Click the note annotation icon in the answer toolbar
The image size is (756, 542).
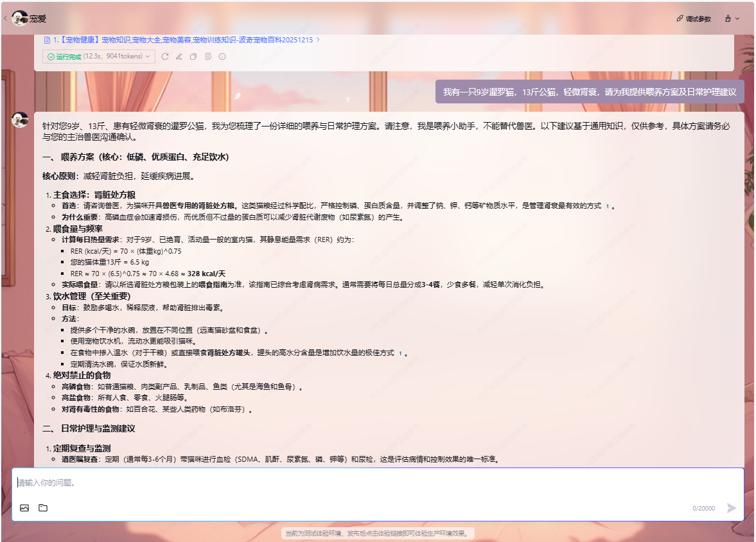208,57
